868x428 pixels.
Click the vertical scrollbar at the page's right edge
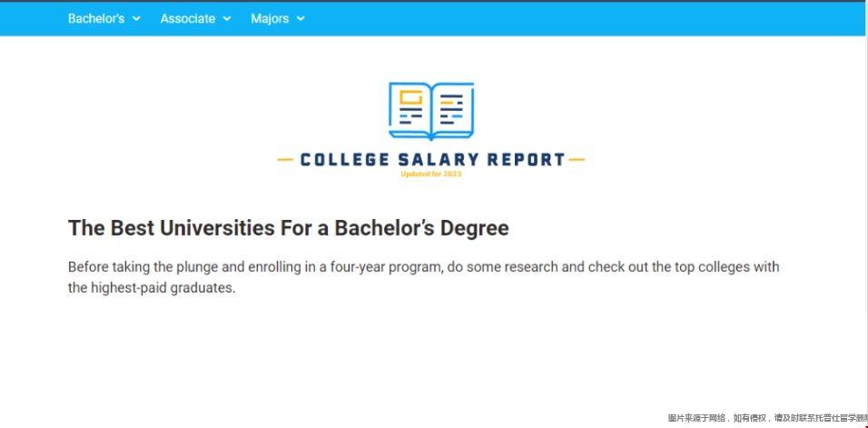click(866, 214)
